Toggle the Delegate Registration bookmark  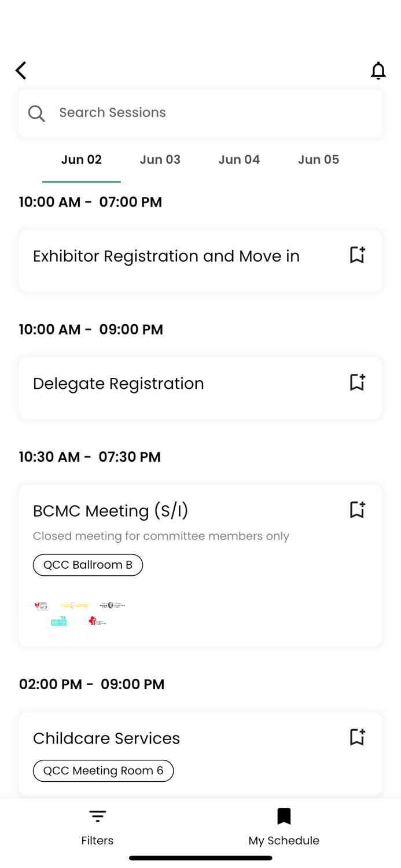[x=357, y=382]
